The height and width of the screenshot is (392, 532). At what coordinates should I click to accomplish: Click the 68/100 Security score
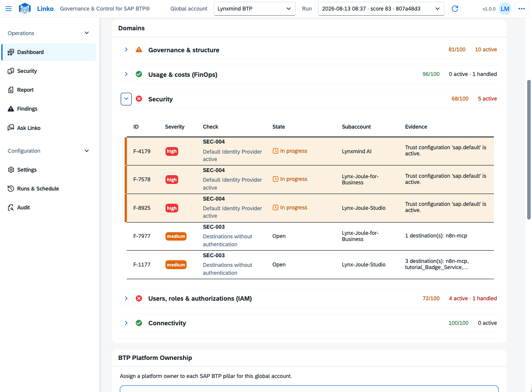[460, 99]
